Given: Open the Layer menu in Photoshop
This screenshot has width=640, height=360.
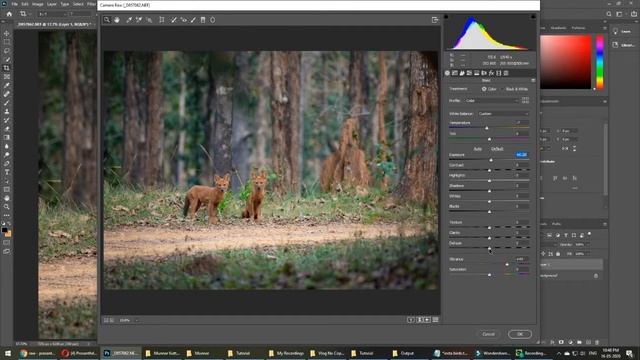Looking at the screenshot, I should [x=52, y=4].
